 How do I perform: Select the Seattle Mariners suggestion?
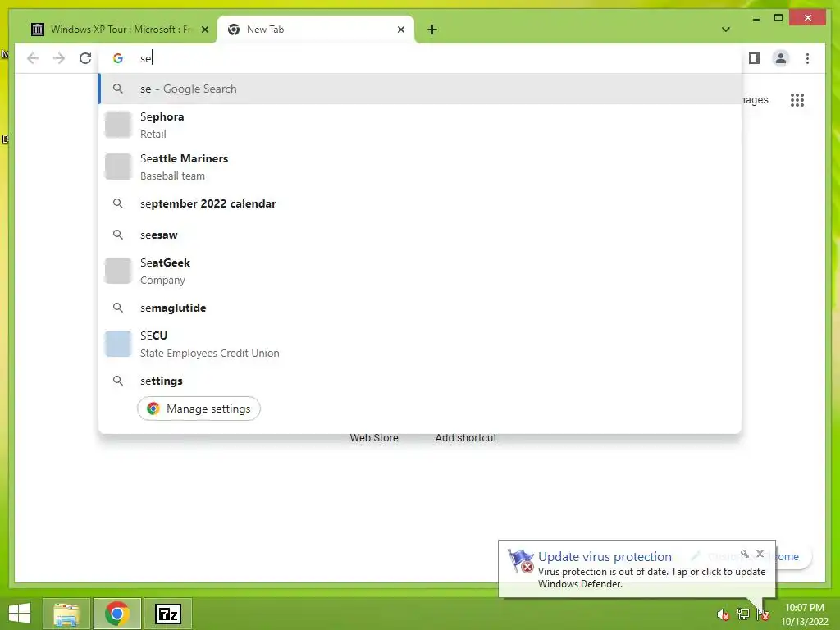[421, 167]
